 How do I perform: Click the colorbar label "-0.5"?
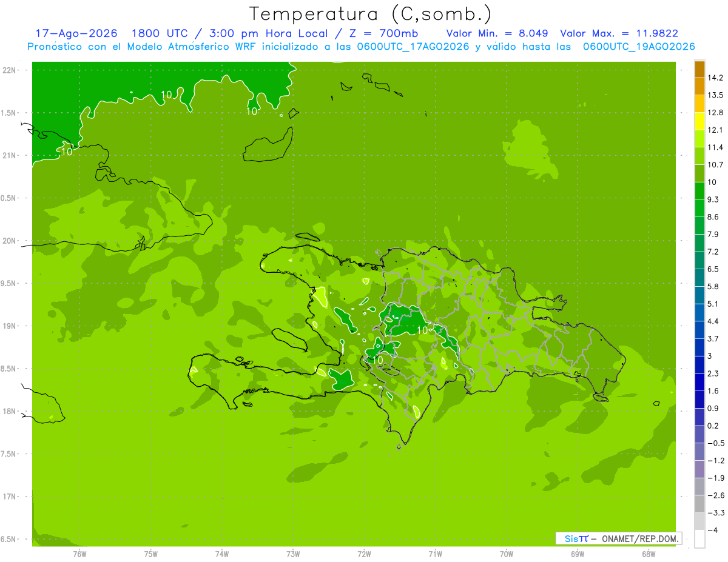715,443
